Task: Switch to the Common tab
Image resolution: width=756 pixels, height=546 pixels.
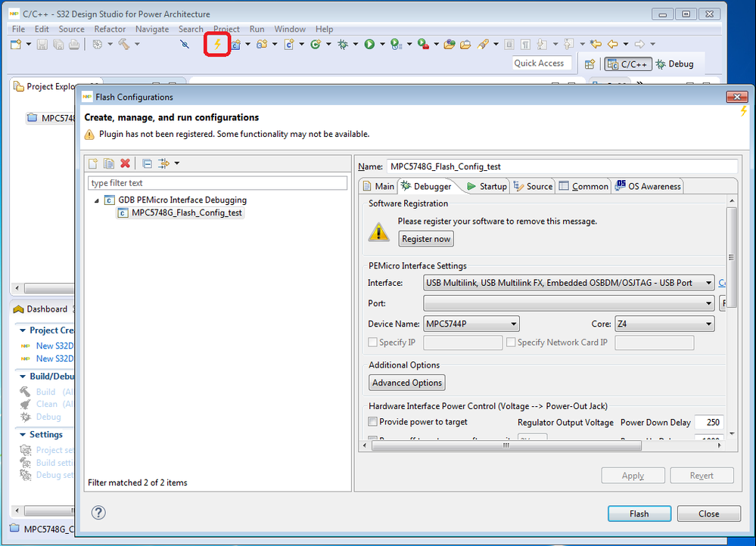Action: [x=584, y=187]
